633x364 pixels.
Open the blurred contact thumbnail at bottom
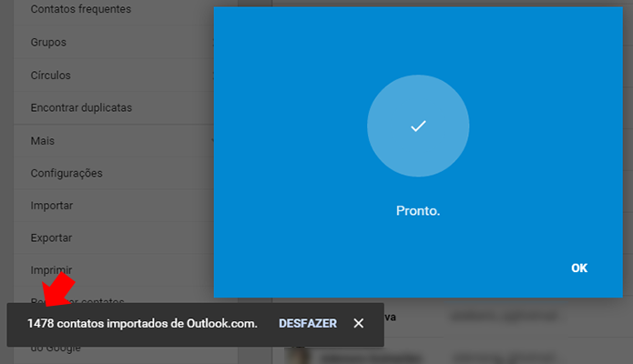(x=297, y=356)
